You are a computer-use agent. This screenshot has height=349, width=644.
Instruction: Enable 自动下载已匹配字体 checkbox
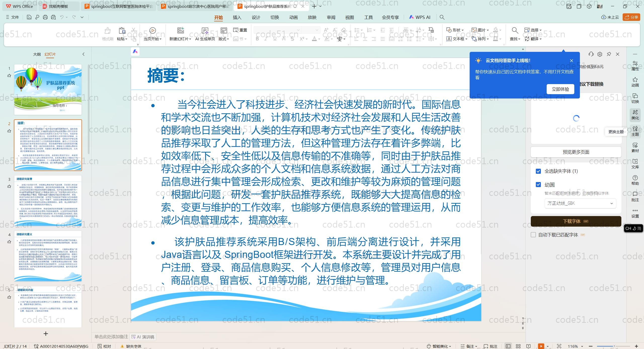(533, 235)
